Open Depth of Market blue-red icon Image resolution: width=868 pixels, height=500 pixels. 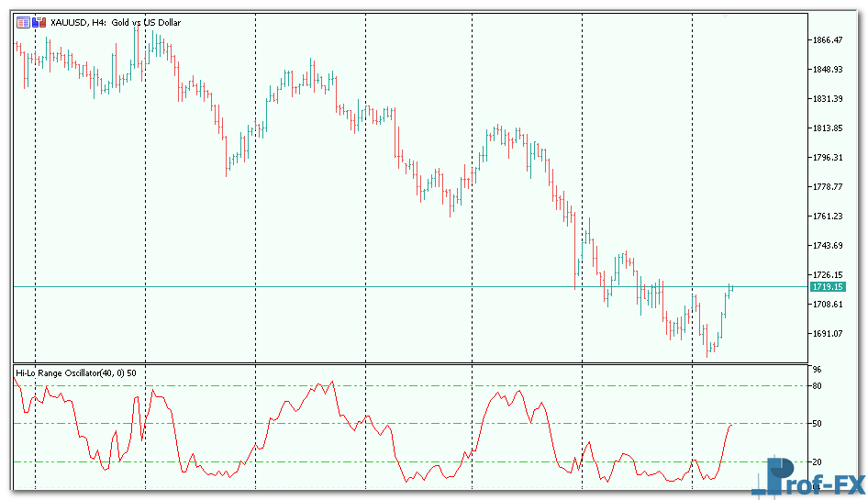pos(39,22)
